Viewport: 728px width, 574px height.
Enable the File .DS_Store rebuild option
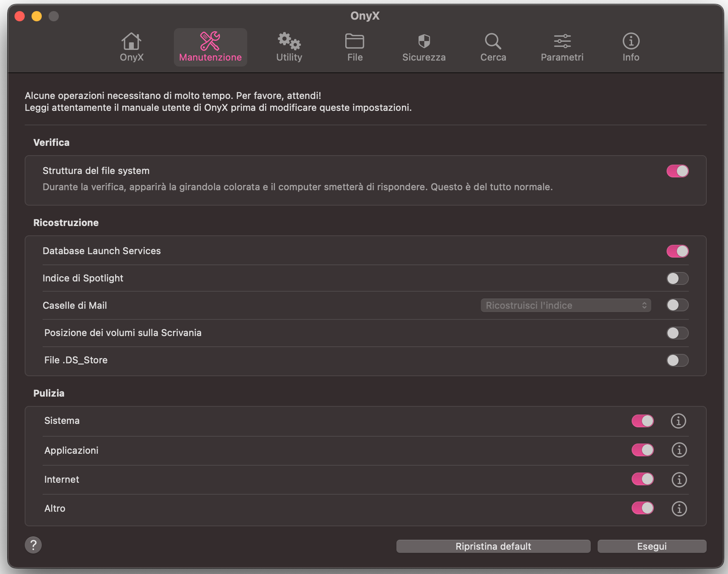(x=677, y=360)
